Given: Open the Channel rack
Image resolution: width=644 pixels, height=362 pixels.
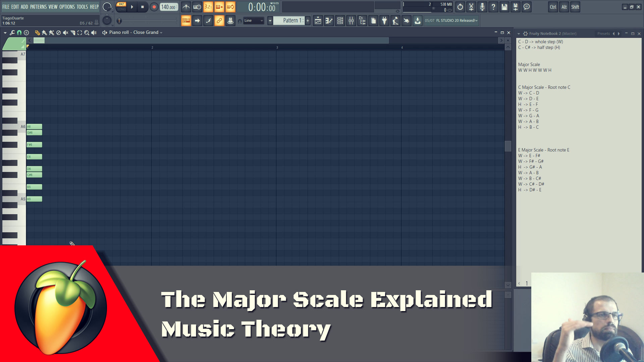Looking at the screenshot, I should click(x=340, y=20).
